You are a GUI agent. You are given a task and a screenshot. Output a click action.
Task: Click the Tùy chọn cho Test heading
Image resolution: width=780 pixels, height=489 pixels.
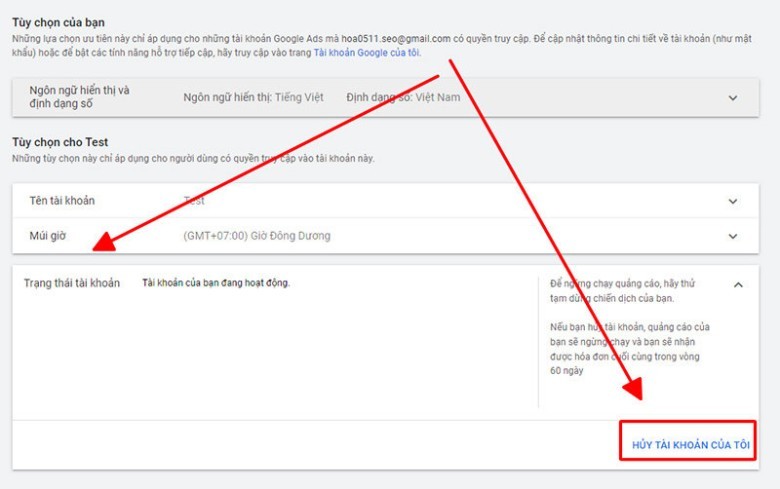[60, 142]
